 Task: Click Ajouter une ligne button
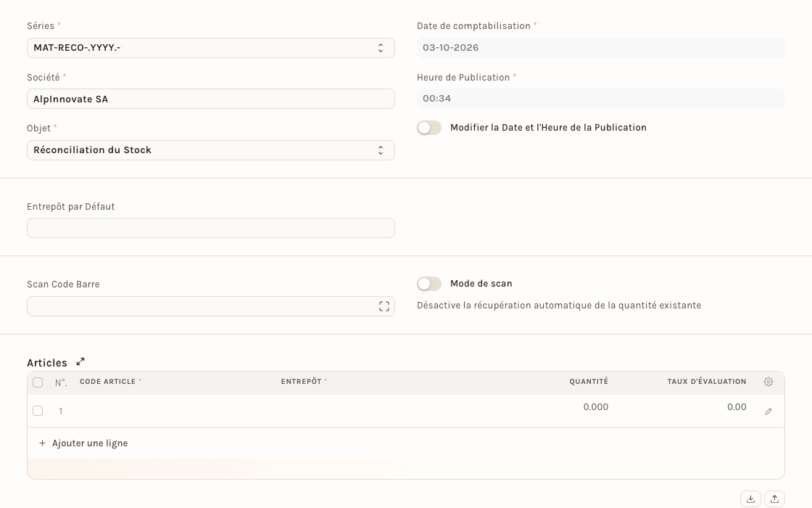coord(83,443)
